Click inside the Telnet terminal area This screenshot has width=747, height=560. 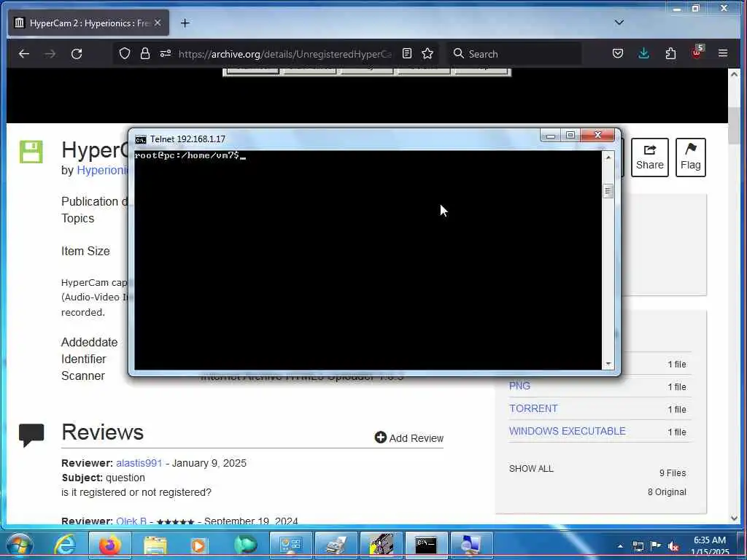(368, 260)
